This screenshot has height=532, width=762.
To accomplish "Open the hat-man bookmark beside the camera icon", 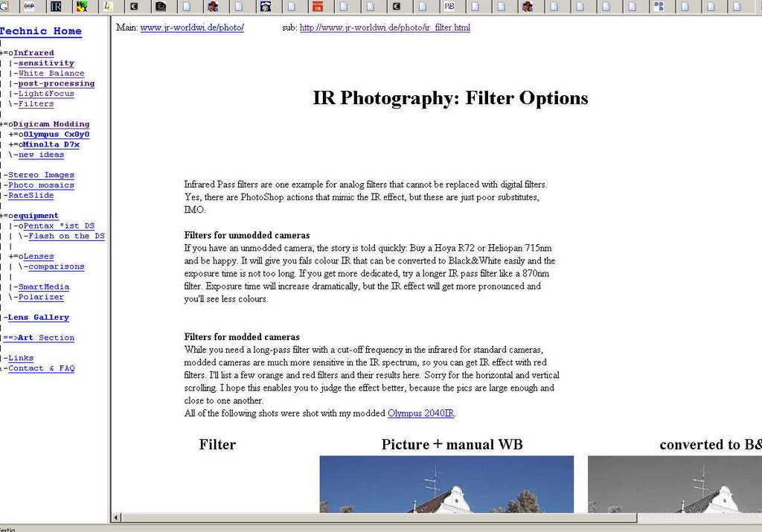I will click(213, 6).
